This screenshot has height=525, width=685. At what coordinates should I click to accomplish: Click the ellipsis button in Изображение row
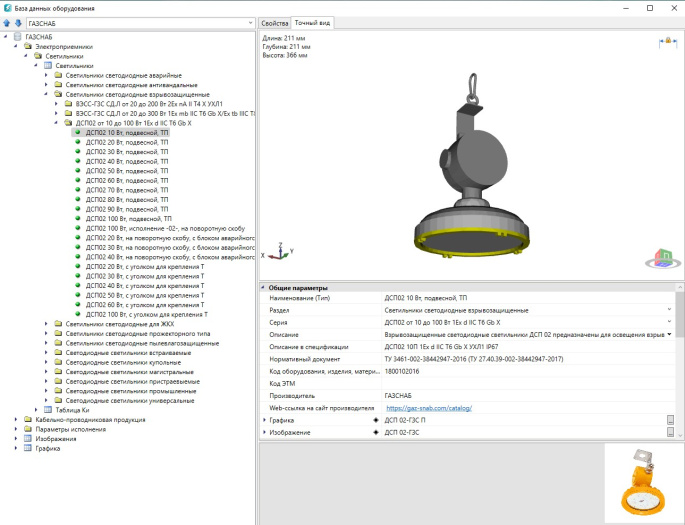coord(671,432)
